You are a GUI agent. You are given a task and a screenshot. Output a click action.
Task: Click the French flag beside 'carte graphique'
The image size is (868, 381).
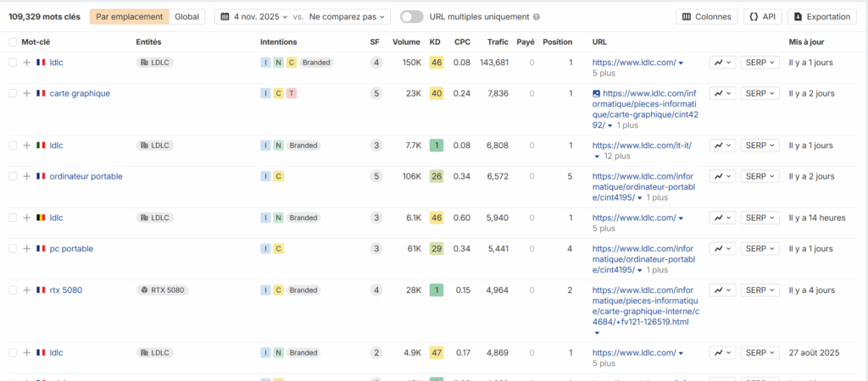coord(41,93)
